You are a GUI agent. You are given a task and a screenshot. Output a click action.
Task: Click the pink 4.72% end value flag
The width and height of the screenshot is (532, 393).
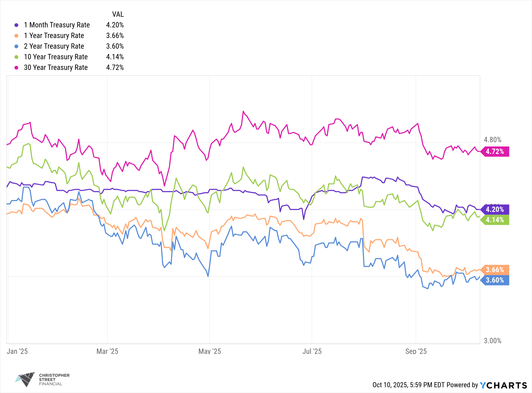click(x=495, y=152)
